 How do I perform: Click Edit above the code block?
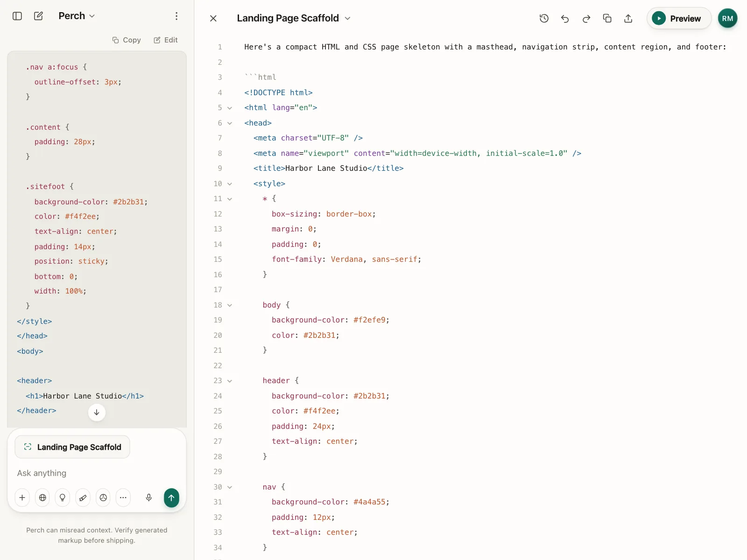(166, 40)
